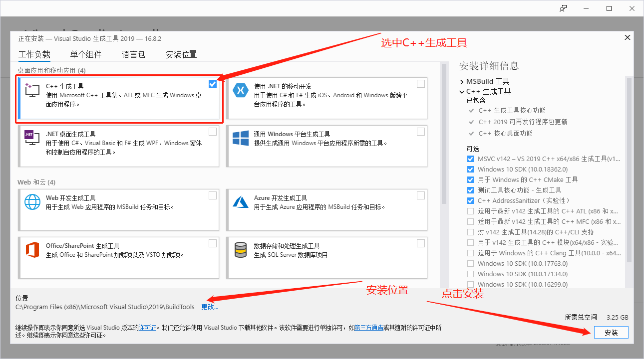The height and width of the screenshot is (359, 644).
Task: Click the C++ 生成工具 workload icon
Action: tap(32, 90)
